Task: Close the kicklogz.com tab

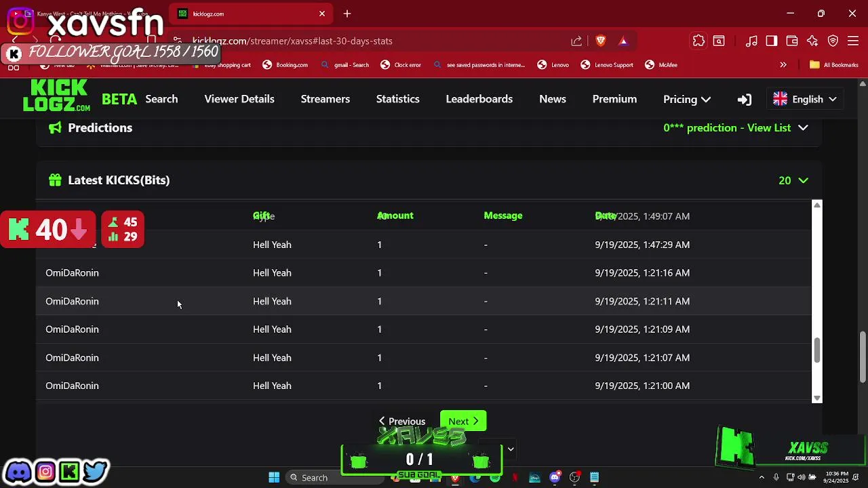Action: point(322,14)
